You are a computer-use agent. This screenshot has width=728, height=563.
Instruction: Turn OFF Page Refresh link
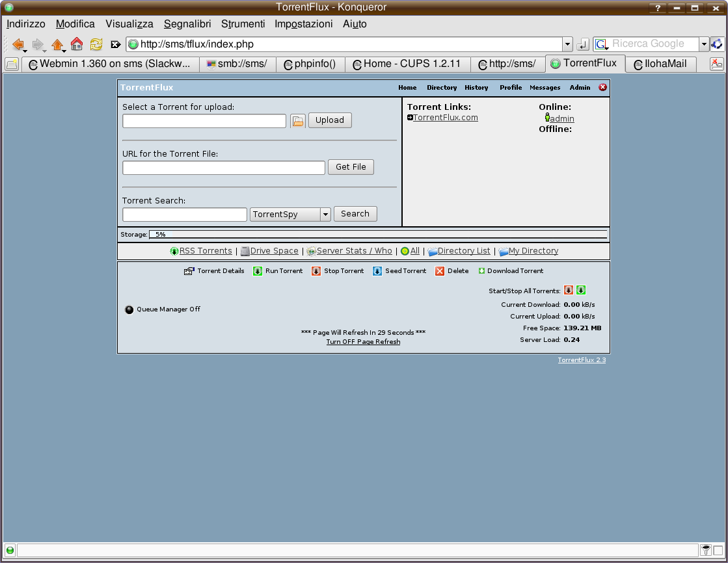pos(363,341)
